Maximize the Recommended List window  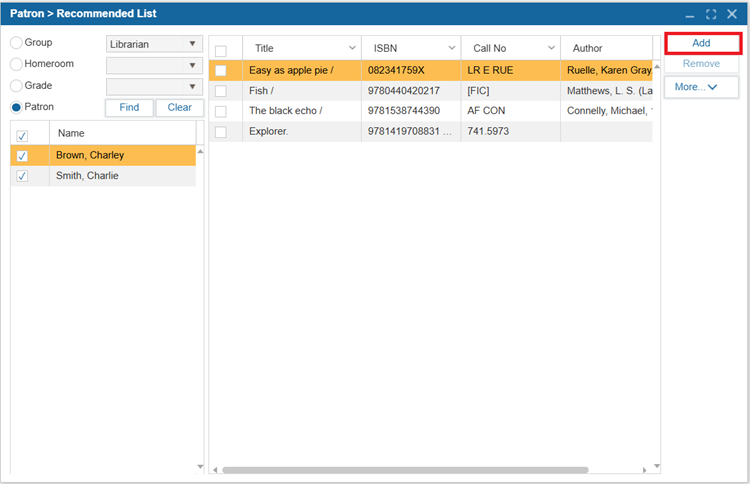[x=711, y=14]
